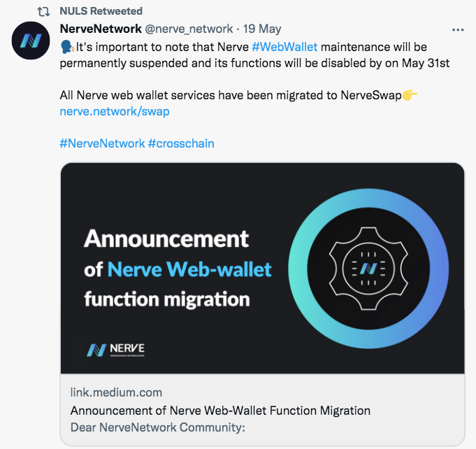
Task: Click the Dear NerveNetwork Community description
Action: pyautogui.click(x=158, y=427)
